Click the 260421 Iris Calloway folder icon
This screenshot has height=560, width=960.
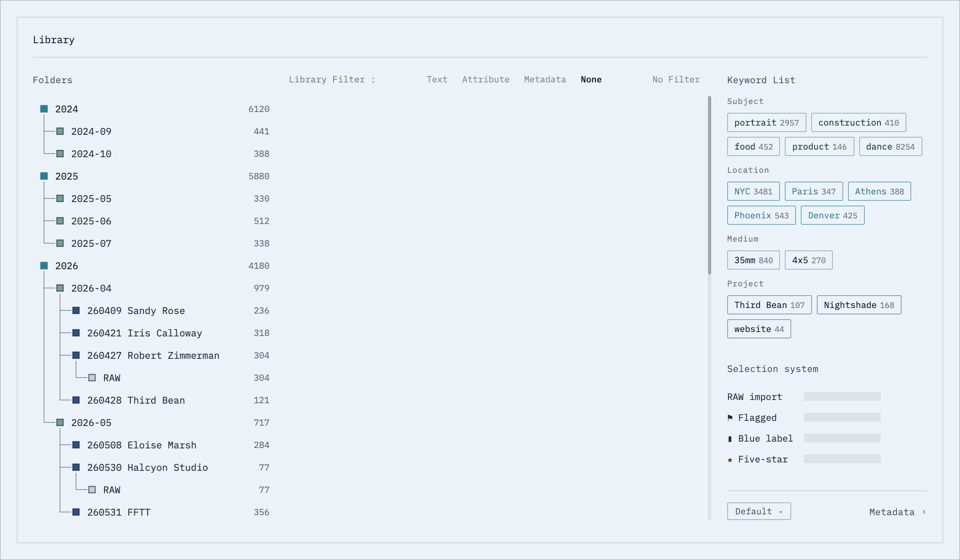coord(76,333)
